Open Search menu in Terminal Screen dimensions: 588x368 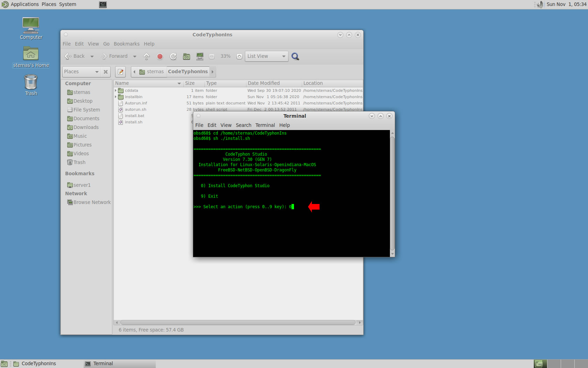coord(244,125)
